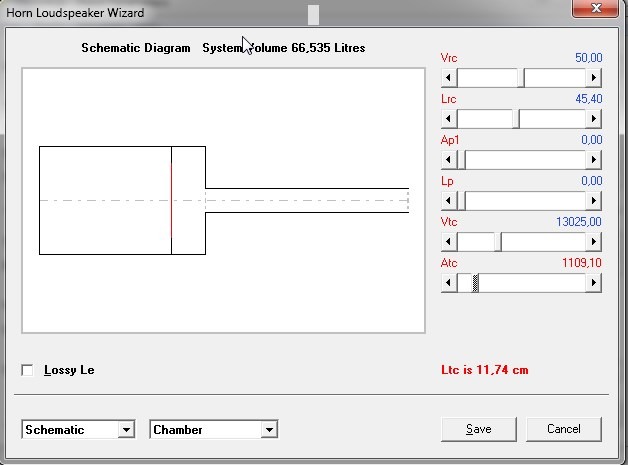
Task: Increase Vtc with right arrow
Action: (594, 242)
